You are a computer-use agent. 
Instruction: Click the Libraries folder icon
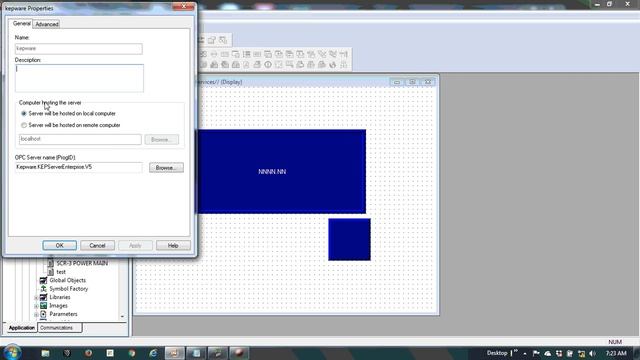tap(43, 297)
